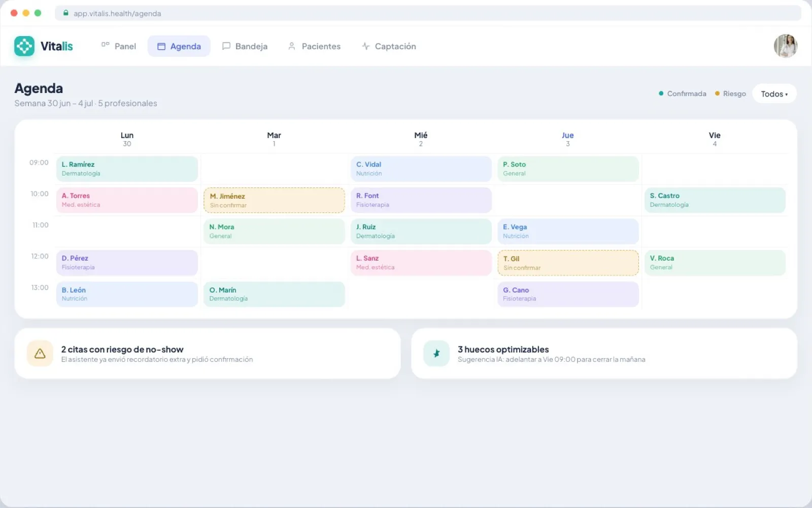Open A. Torres Med. estética appointment
Viewport: 812px width, 508px height.
[x=127, y=200]
